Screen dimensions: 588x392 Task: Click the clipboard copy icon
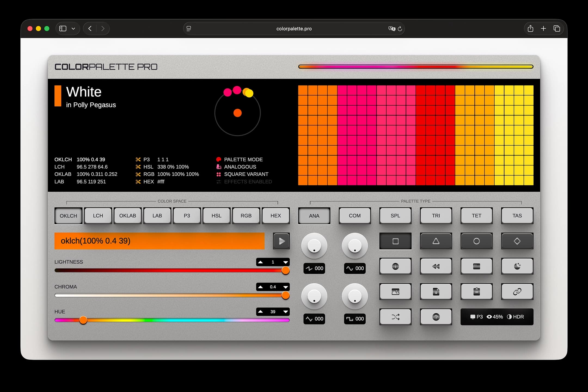click(476, 292)
